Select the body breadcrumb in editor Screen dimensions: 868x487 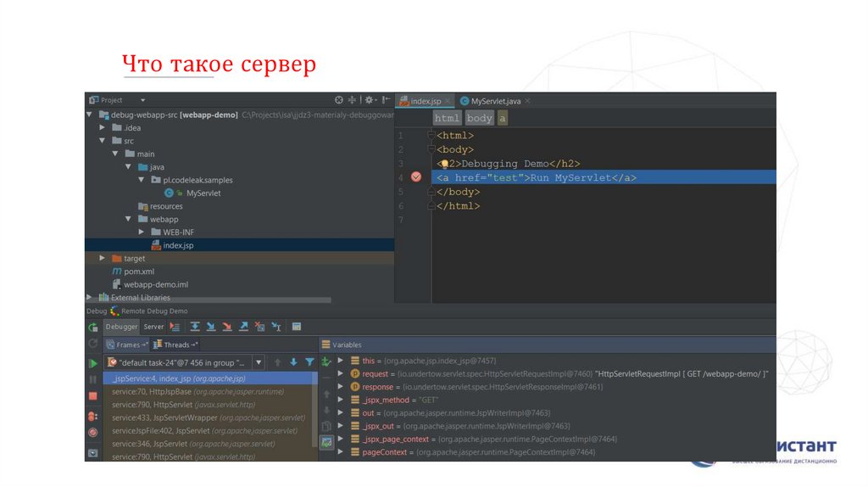pyautogui.click(x=479, y=119)
